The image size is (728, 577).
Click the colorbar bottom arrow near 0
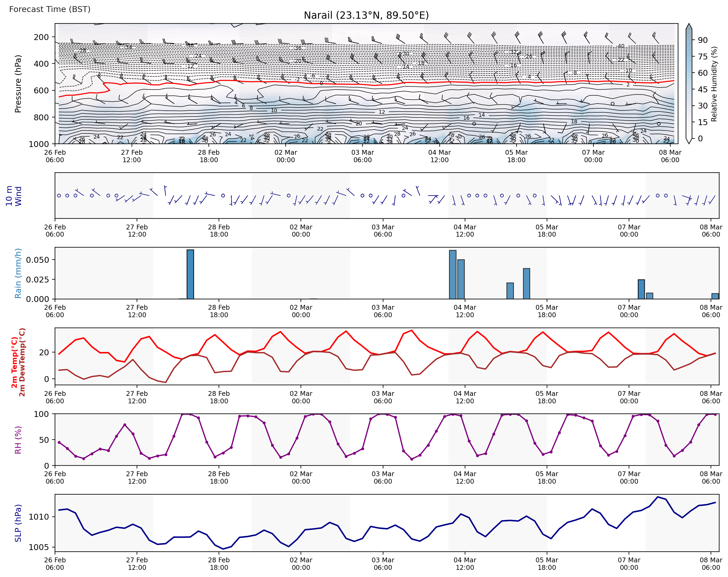coord(689,141)
